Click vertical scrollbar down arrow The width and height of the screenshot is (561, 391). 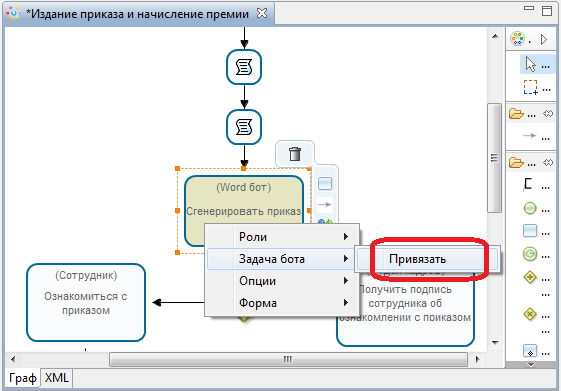point(495,343)
